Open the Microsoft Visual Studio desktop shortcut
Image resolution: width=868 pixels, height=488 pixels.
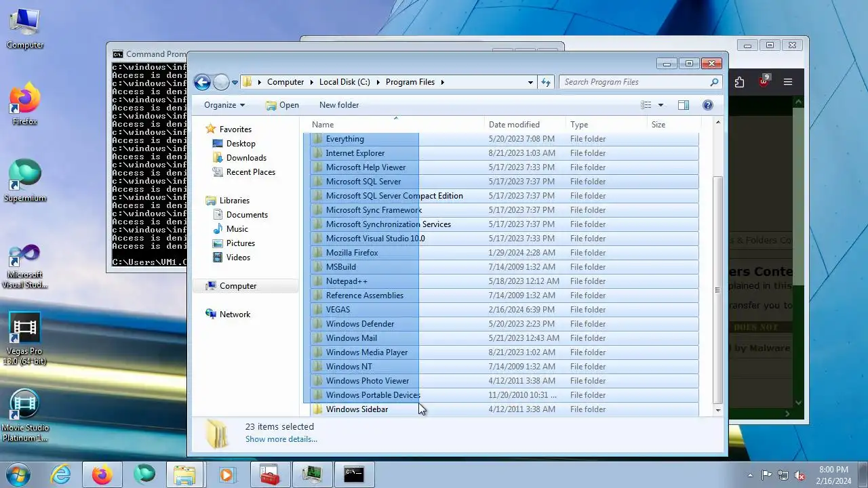click(x=25, y=266)
